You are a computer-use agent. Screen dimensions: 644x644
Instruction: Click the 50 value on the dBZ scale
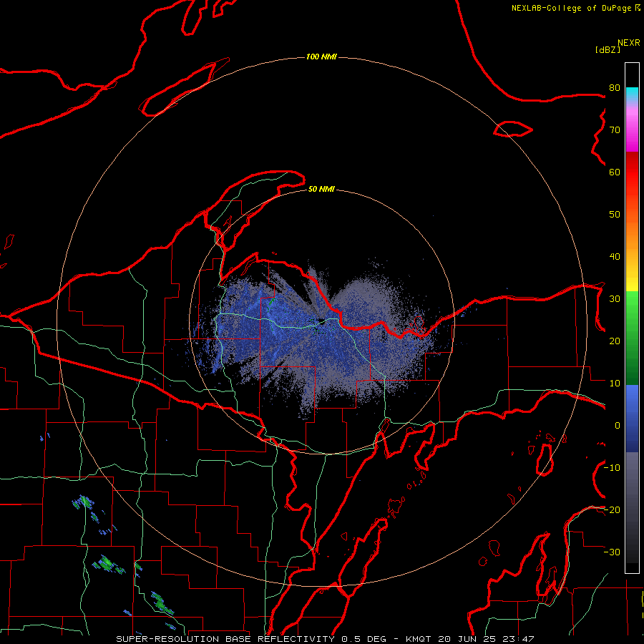pyautogui.click(x=615, y=215)
